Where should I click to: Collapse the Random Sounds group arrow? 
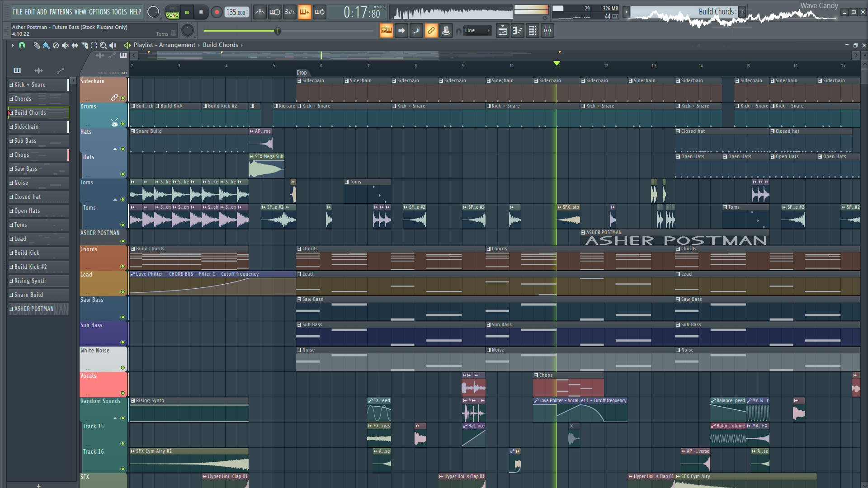pyautogui.click(x=115, y=418)
